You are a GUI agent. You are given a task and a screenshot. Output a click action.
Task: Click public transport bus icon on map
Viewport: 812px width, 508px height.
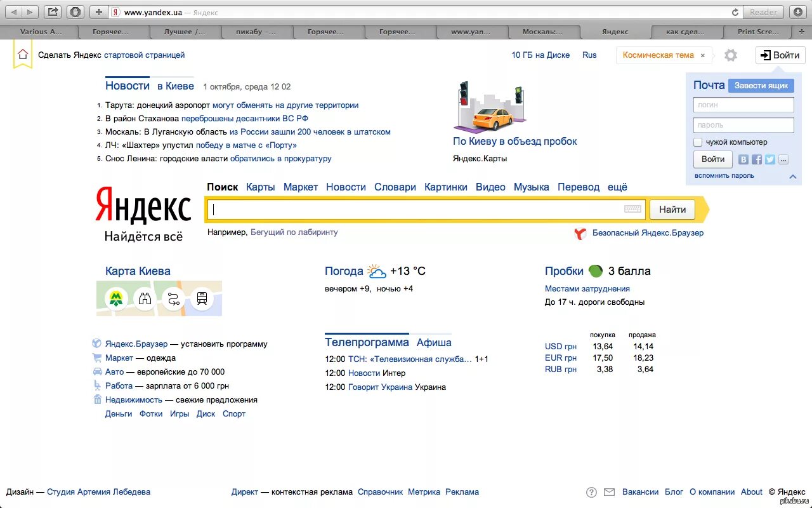click(x=202, y=298)
